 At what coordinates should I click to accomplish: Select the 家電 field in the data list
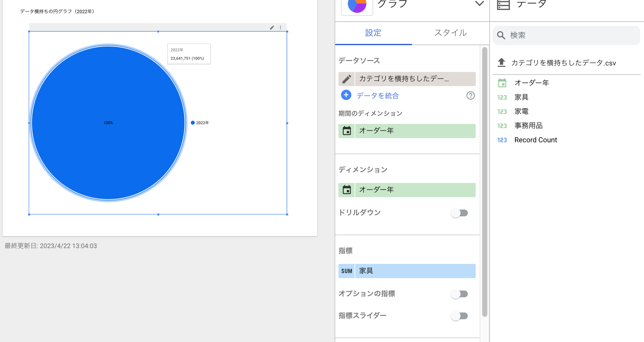tap(521, 111)
